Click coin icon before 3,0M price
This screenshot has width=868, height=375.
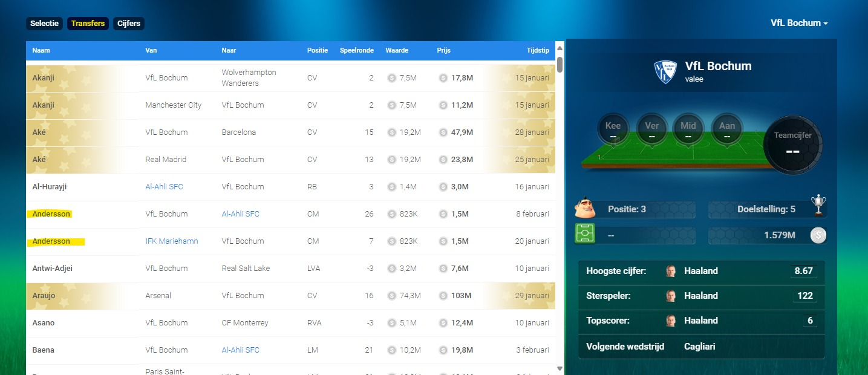coord(443,187)
